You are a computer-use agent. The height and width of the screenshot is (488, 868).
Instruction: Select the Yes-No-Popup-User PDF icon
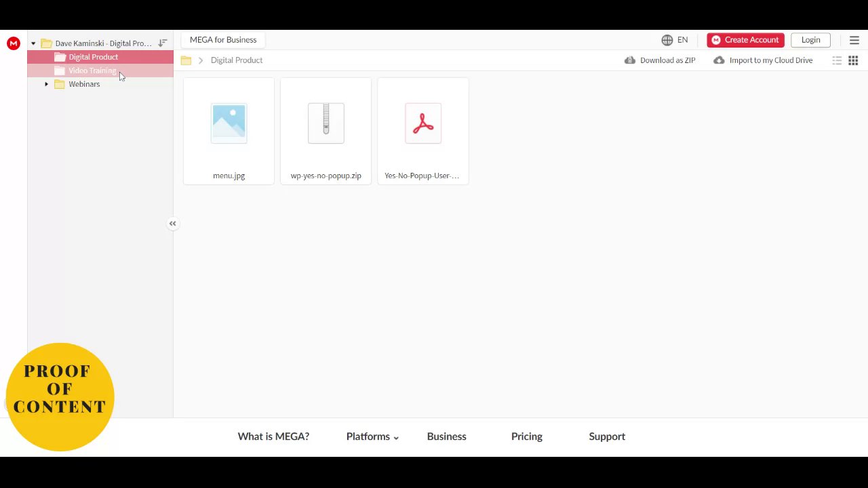423,123
